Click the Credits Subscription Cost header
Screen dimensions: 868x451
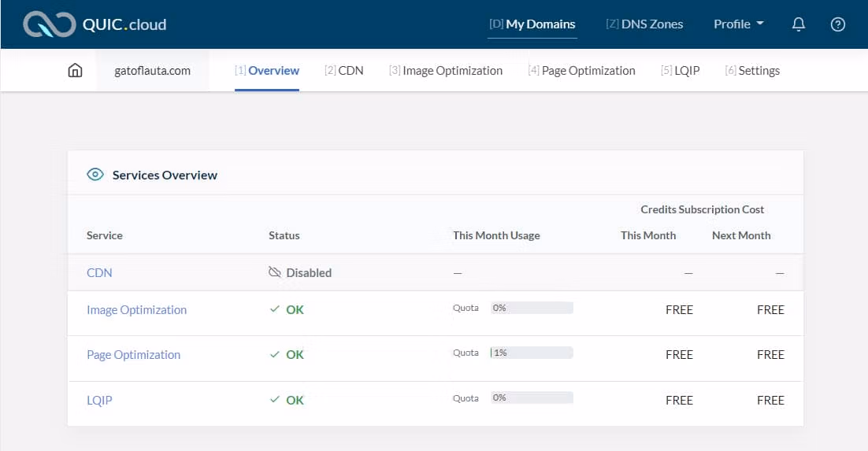click(702, 209)
